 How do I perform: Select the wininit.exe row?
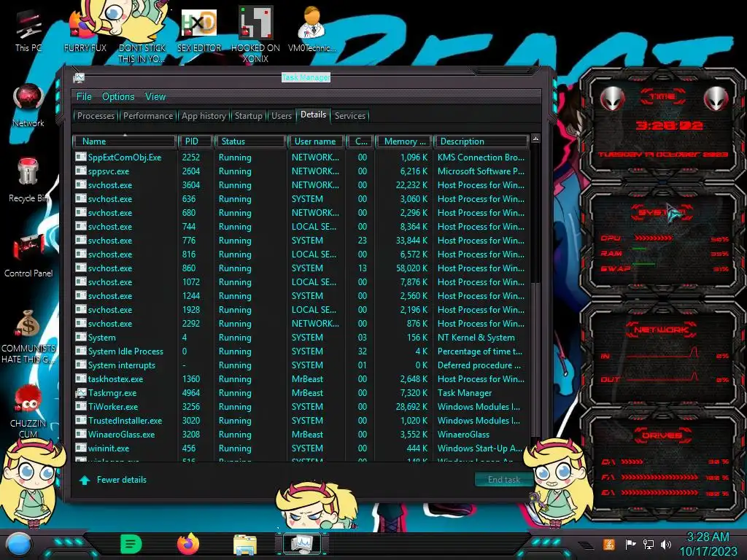[301, 448]
